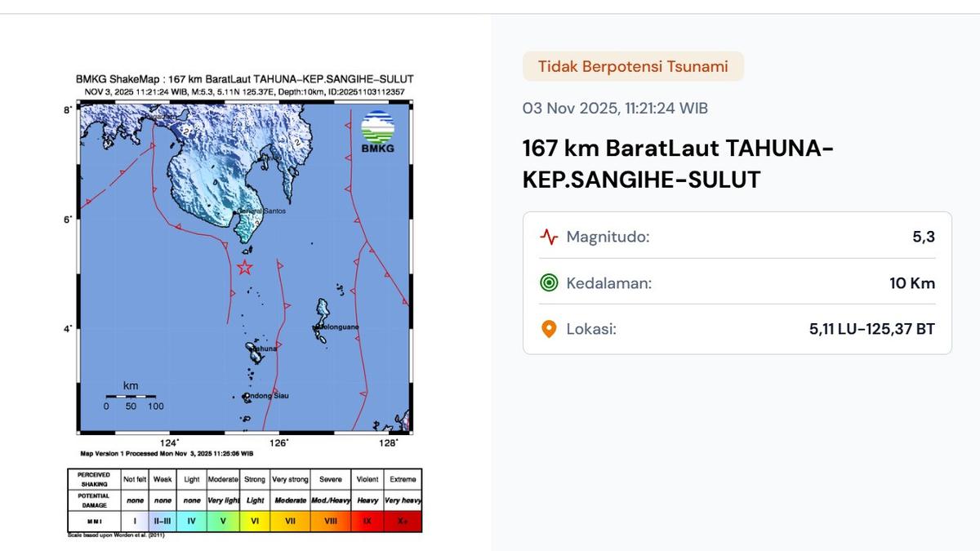Click the depth value 10 Km
Viewport: 980px width, 551px height.
click(912, 283)
